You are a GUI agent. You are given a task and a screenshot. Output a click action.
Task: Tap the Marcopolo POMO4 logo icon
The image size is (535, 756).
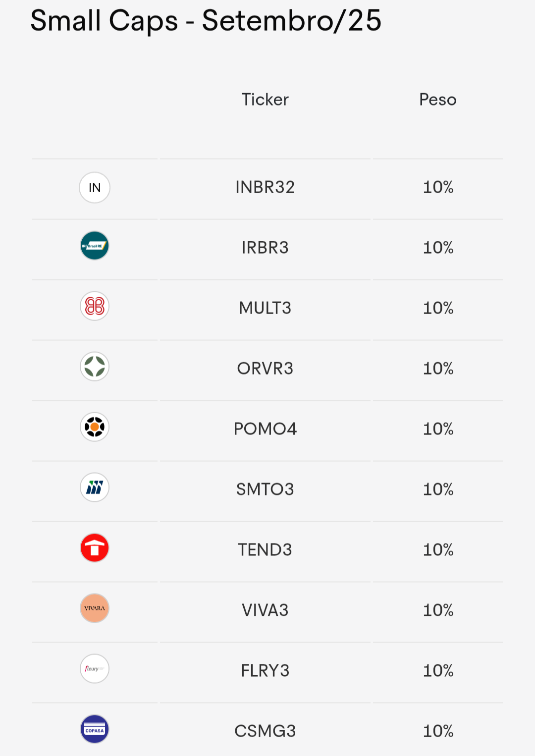coord(95,427)
